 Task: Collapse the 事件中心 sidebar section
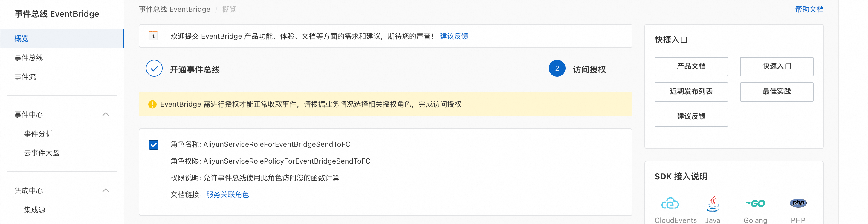(x=106, y=114)
